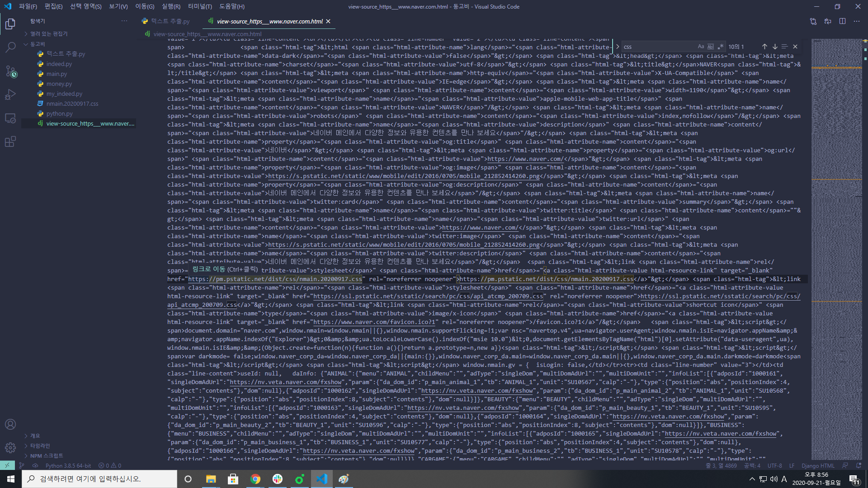Open Explorer panel ellipsis actions menu
This screenshot has width=868, height=488.
(x=124, y=21)
